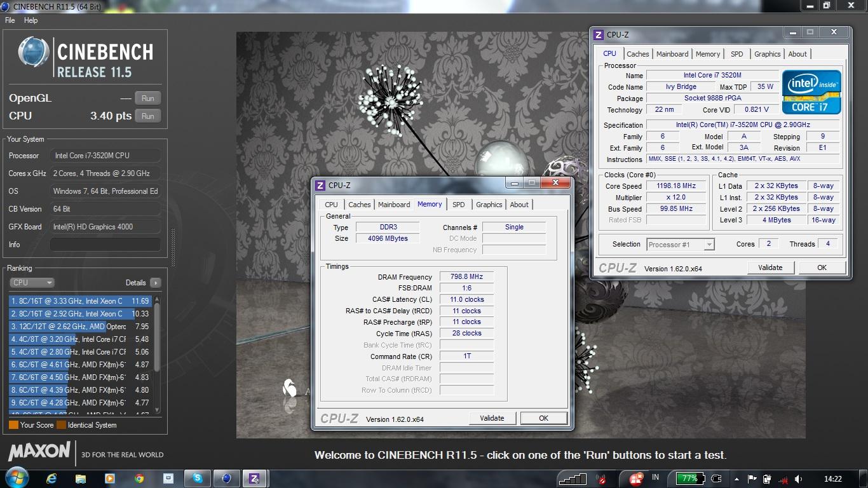
Task: Open the Action Center flag icon
Action: pyautogui.click(x=752, y=479)
